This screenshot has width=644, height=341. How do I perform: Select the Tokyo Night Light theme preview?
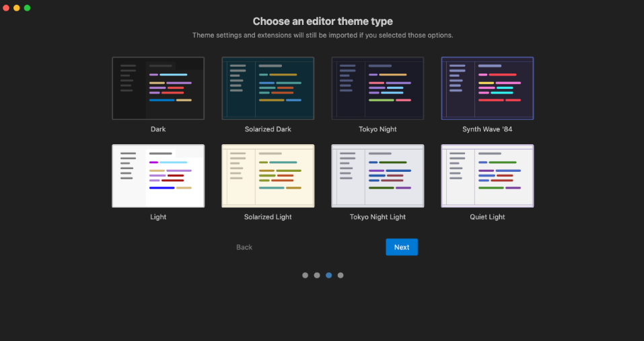click(x=378, y=176)
